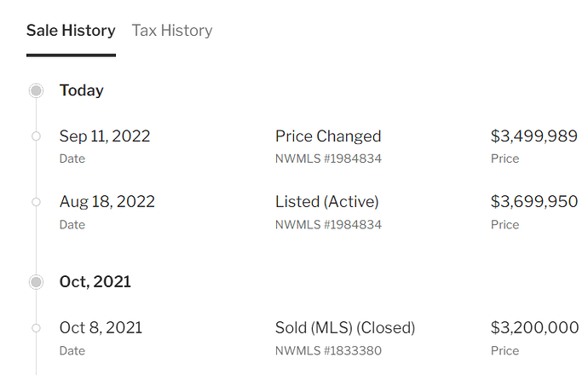The height and width of the screenshot is (375, 588).
Task: Select the Aug 18, 2022 date entry
Action: 107,202
